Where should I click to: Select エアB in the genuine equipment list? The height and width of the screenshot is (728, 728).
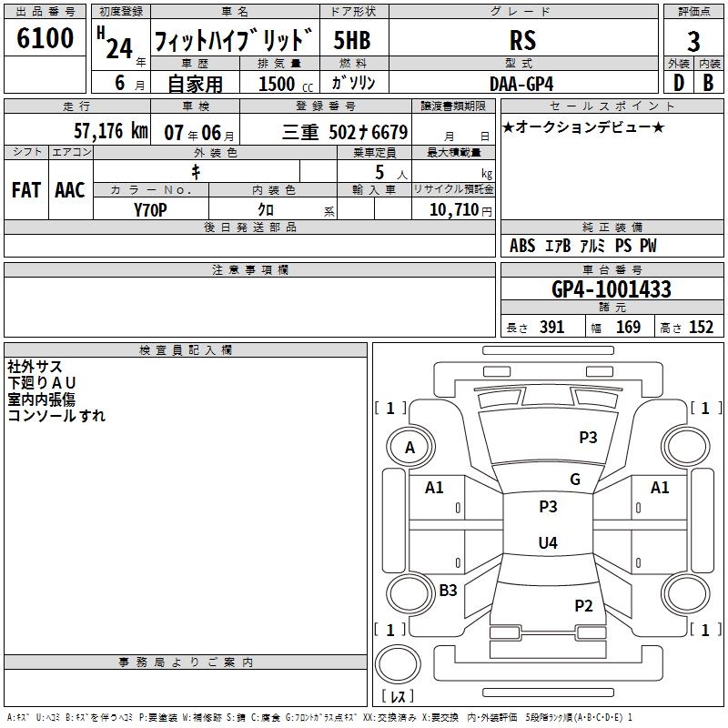pos(558,246)
